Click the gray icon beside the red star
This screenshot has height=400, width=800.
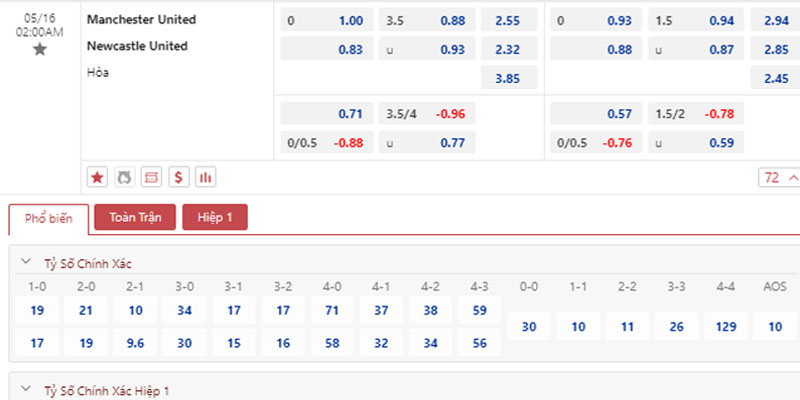click(x=124, y=178)
